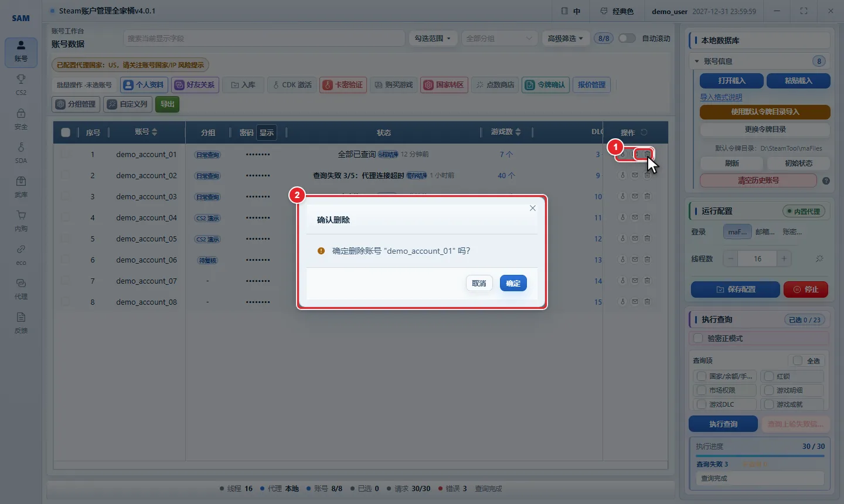Increase thread count with plus stepper

784,258
